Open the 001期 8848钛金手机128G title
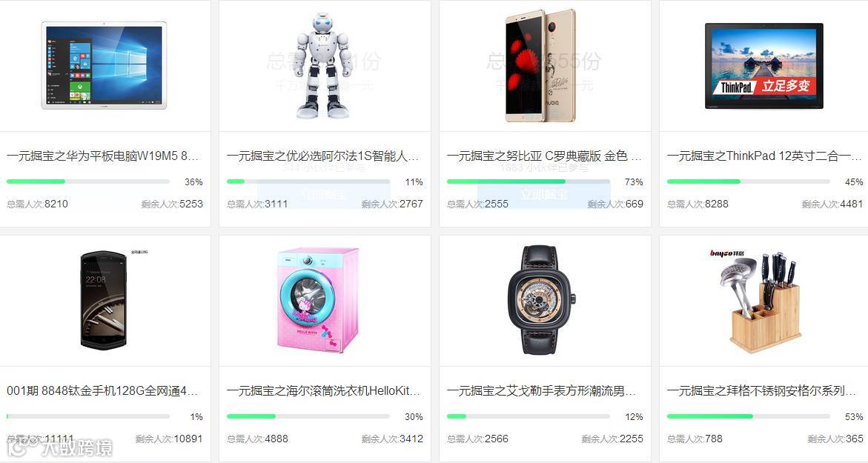The height and width of the screenshot is (463, 868). [102, 391]
